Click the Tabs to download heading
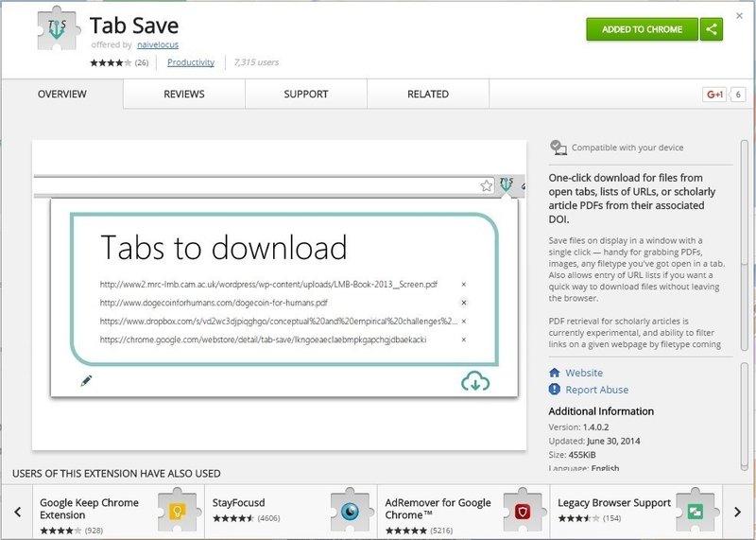This screenshot has width=756, height=540. 224,247
